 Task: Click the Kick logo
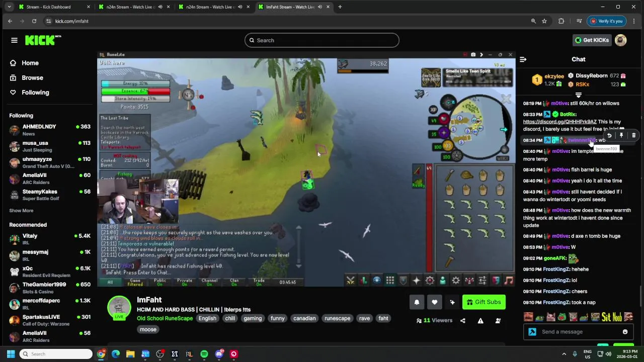pos(43,40)
